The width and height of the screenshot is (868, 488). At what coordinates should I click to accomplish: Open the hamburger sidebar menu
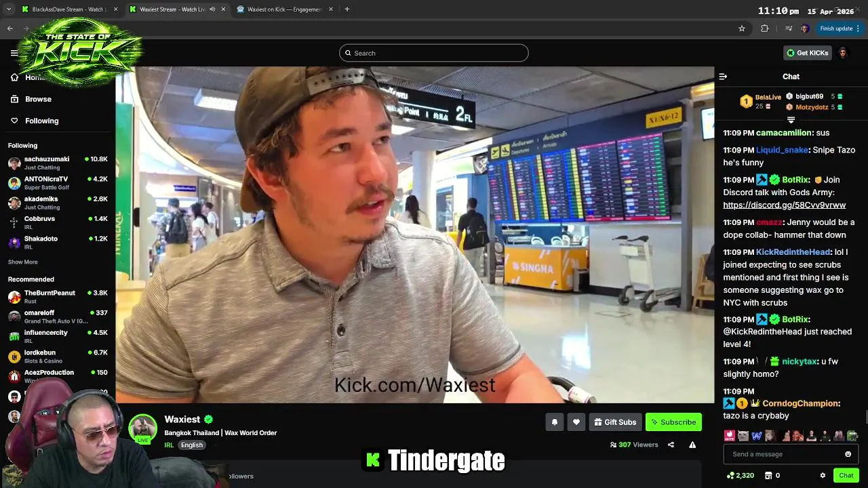coord(14,53)
